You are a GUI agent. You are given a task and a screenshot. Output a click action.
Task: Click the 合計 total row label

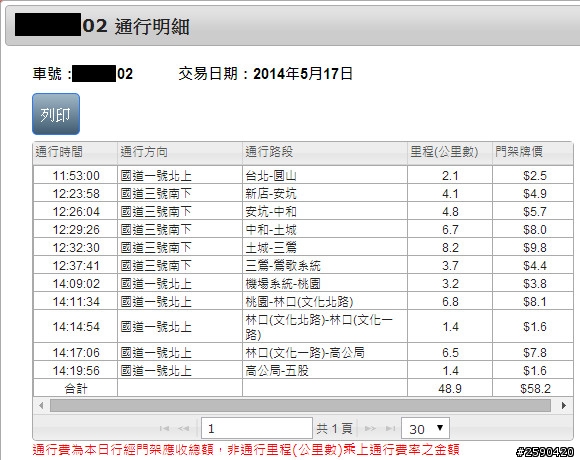(75, 389)
